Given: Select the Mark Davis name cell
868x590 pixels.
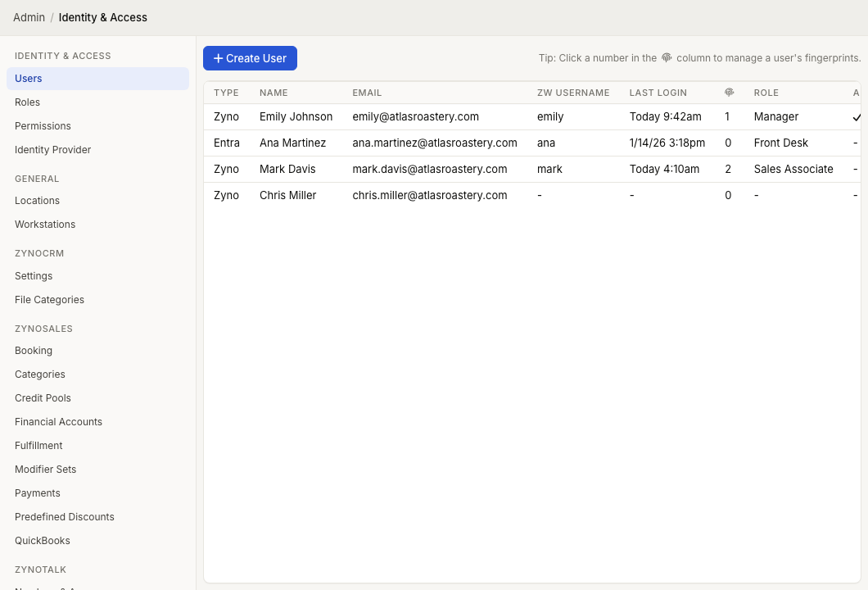Looking at the screenshot, I should click(x=287, y=169).
